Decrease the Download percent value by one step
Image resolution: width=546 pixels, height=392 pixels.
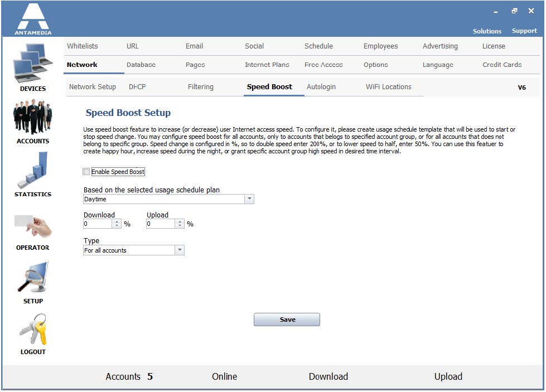coord(117,226)
